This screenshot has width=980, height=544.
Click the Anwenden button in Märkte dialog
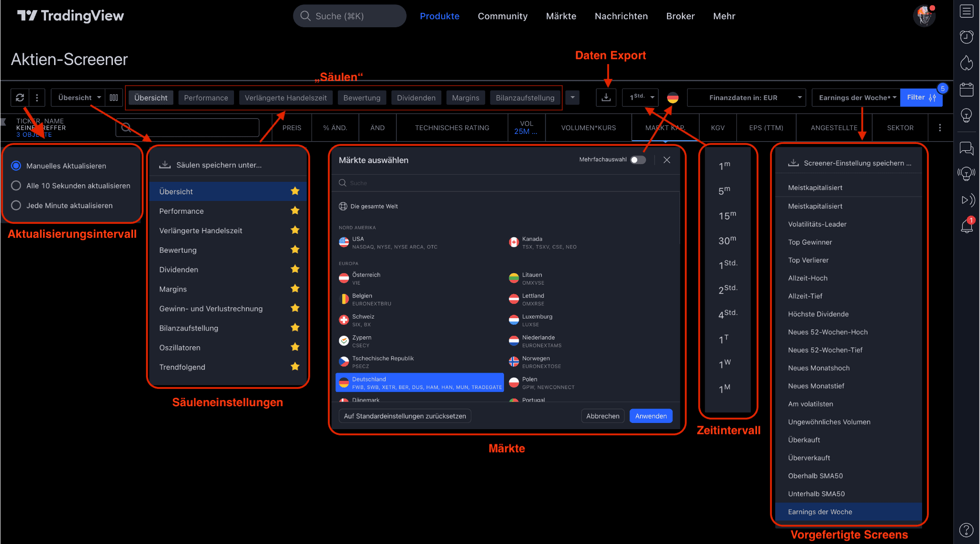(x=650, y=416)
